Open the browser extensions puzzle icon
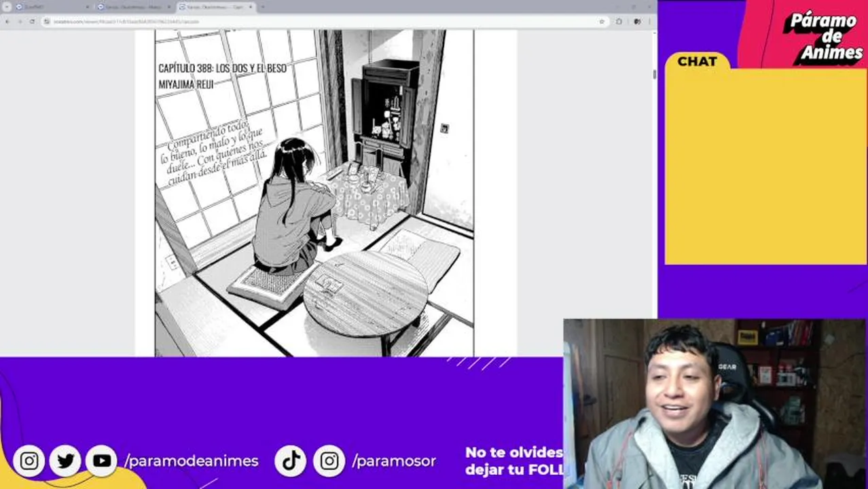Screen dimensions: 868x489 [619, 22]
